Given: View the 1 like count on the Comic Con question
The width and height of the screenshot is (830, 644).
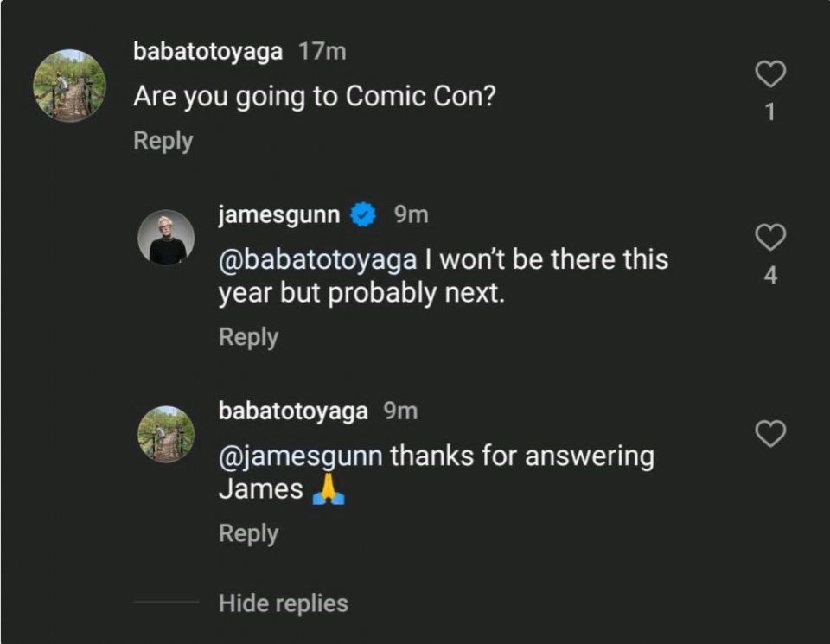Looking at the screenshot, I should click(770, 112).
